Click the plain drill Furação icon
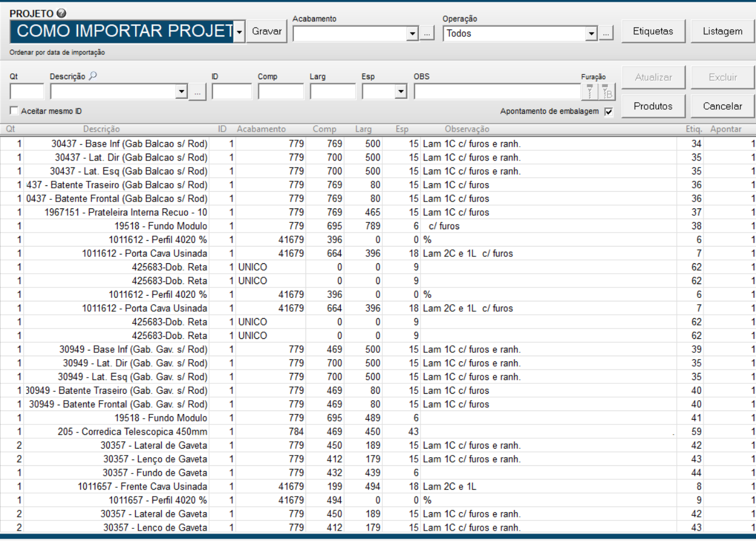This screenshot has width=756, height=541. coord(590,92)
